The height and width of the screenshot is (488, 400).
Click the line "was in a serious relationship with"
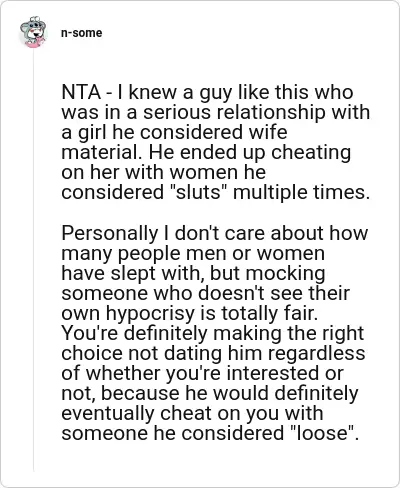216,112
